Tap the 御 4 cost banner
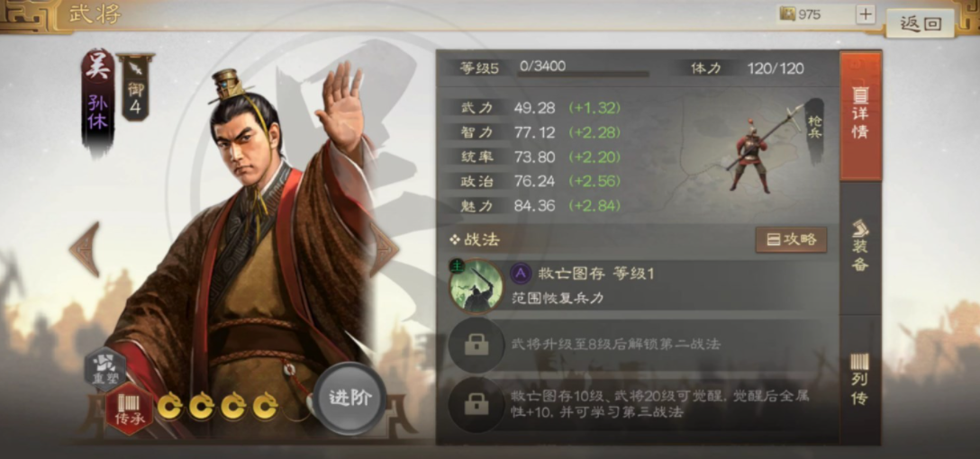The height and width of the screenshot is (459, 980). 135,87
